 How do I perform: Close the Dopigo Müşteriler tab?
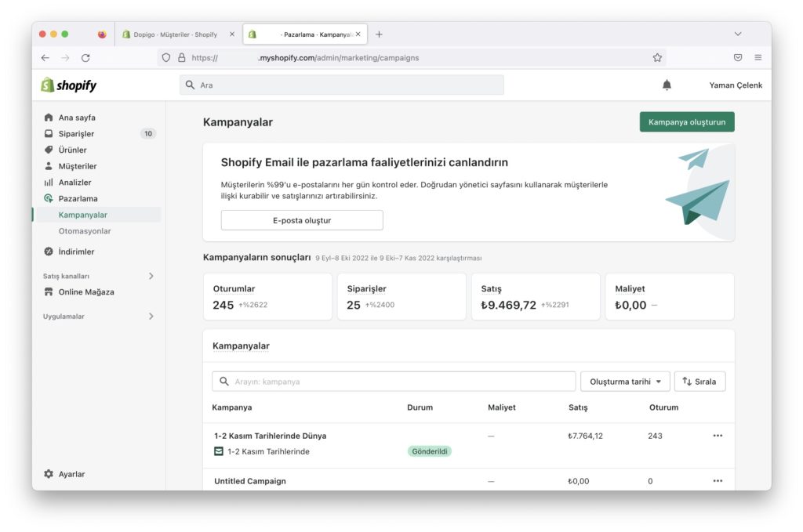232,34
